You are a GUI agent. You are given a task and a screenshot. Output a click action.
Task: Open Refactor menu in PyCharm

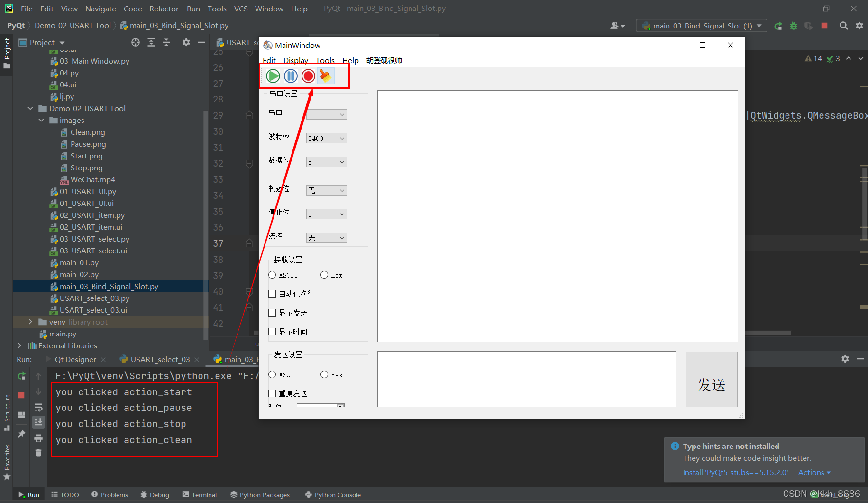point(164,9)
